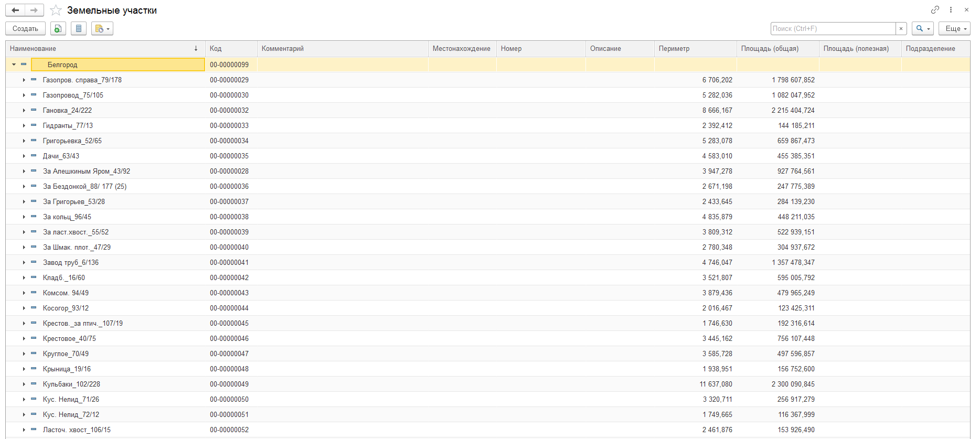Click the list view mode icon
The width and height of the screenshot is (980, 439).
(x=79, y=29)
